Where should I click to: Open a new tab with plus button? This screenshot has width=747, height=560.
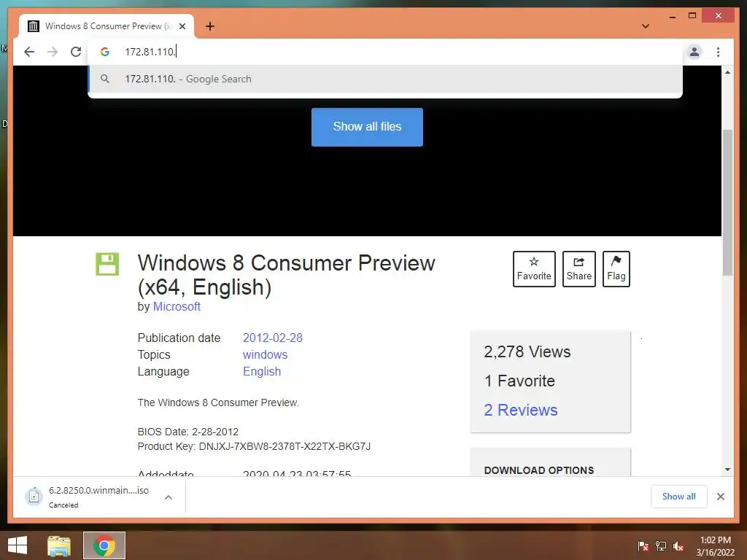tap(210, 26)
